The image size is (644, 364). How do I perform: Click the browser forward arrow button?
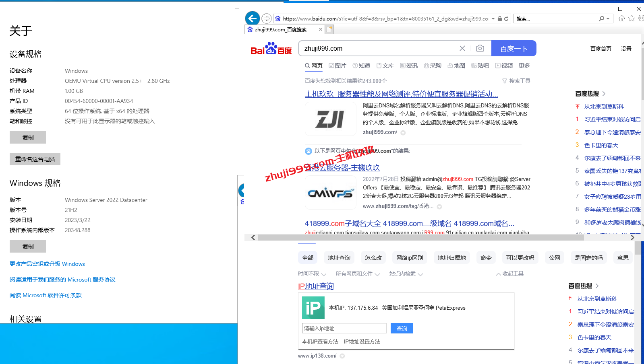[266, 19]
